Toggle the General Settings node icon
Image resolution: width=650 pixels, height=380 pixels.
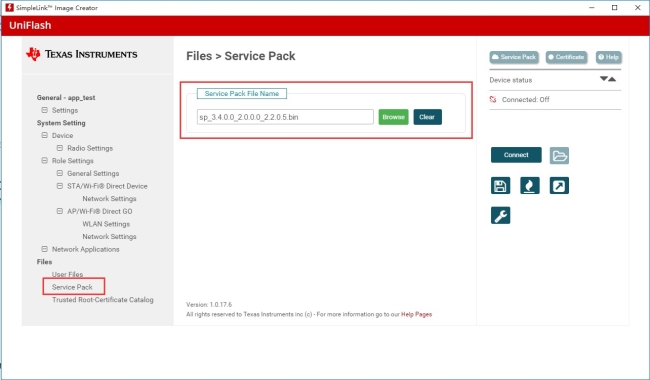click(60, 173)
